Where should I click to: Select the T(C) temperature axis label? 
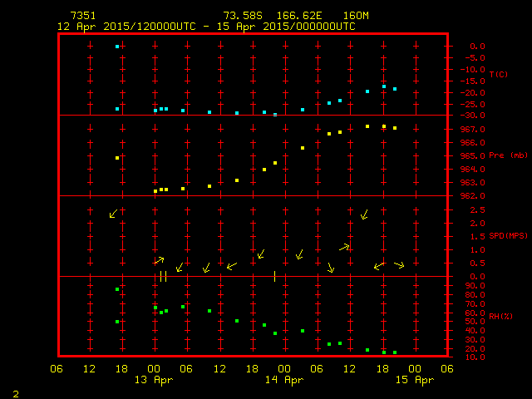[499, 75]
